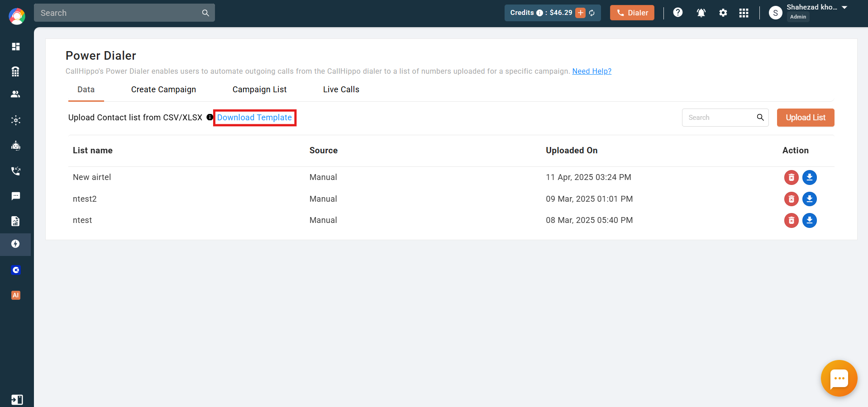Viewport: 868px width, 407px height.
Task: Open the chat support widget
Action: pos(839,379)
